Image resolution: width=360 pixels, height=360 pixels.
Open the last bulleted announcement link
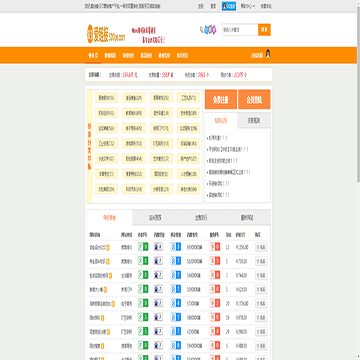218,195
